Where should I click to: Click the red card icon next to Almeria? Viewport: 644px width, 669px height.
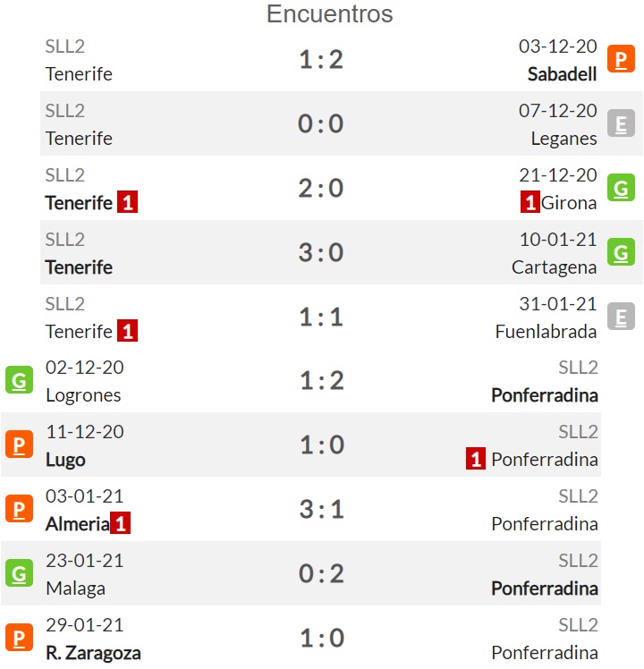121,523
